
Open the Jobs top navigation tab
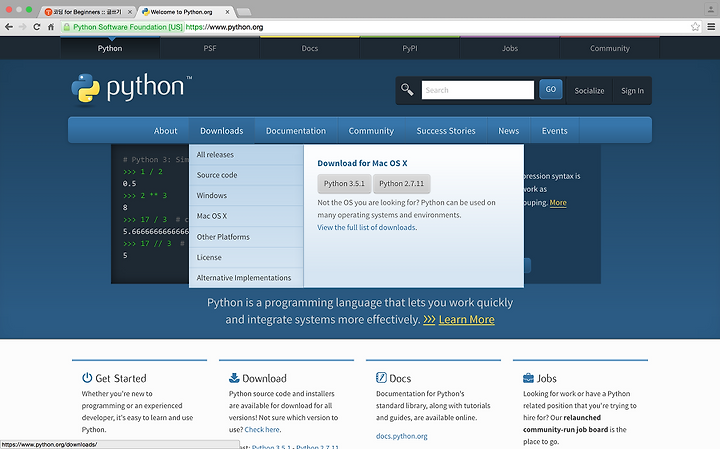(510, 48)
